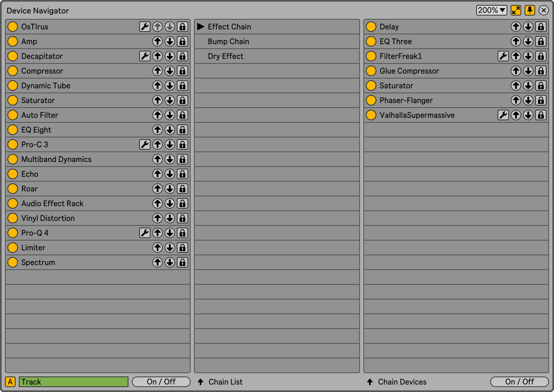This screenshot has width=554, height=392.
Task: Show the Pro-C 3 plugin editor wrench
Action: 145,144
